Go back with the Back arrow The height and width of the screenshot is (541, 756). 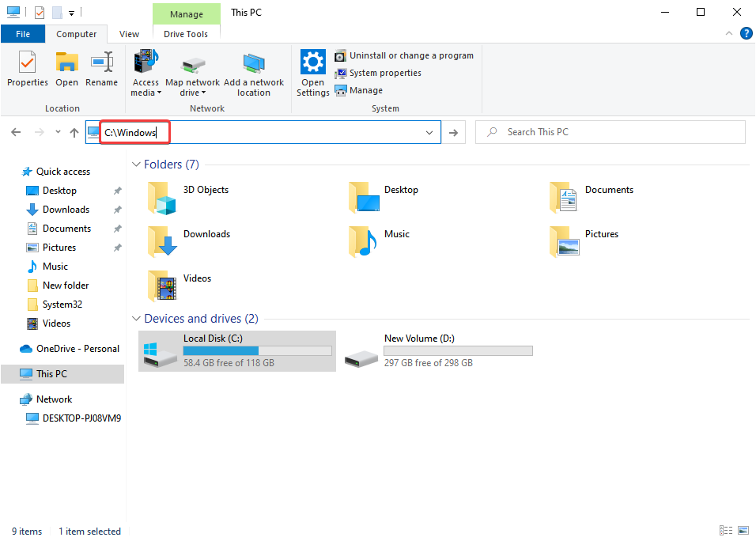16,132
